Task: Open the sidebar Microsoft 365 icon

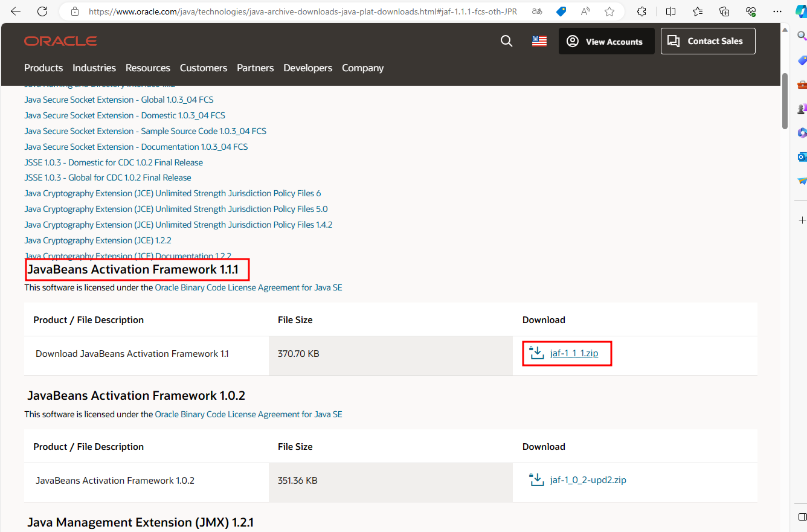Action: [802, 133]
